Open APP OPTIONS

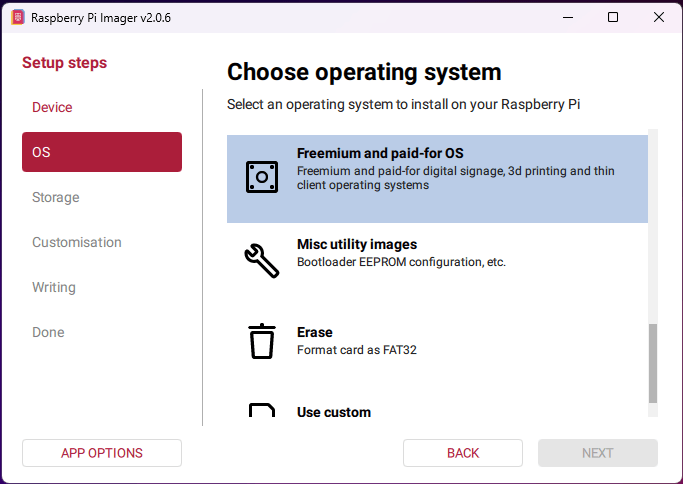102,453
